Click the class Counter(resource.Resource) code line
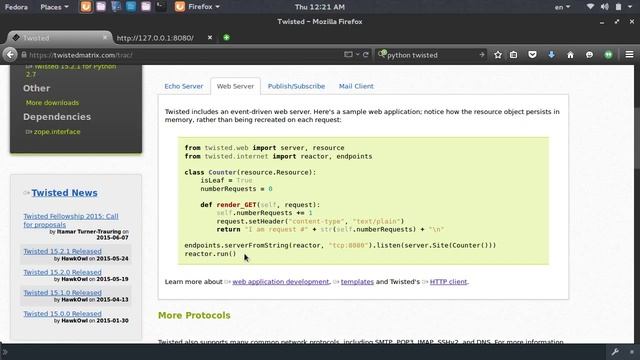Image resolution: width=640 pixels, height=360 pixels. click(x=250, y=172)
